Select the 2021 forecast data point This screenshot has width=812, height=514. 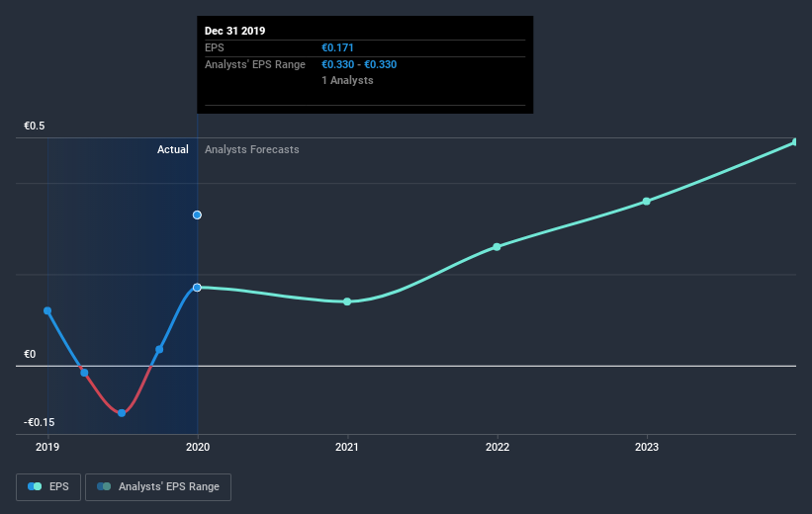pyautogui.click(x=347, y=301)
